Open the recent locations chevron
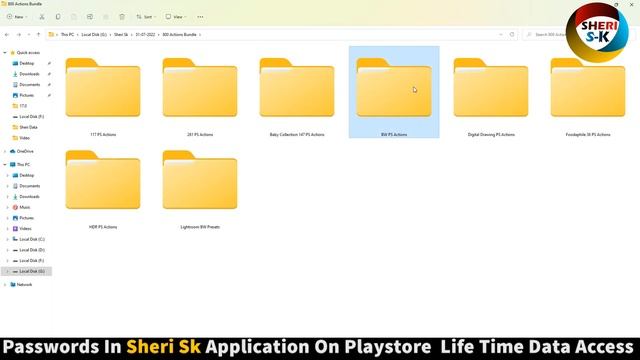This screenshot has height=360, width=640. point(29,35)
